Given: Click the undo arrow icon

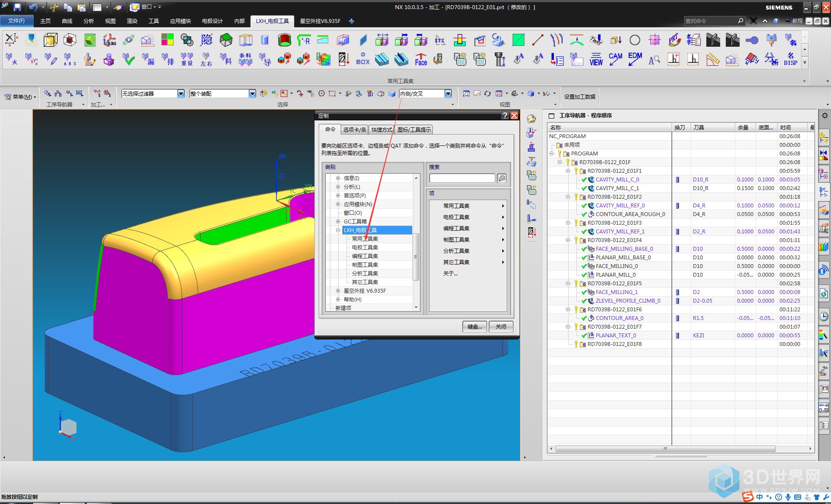Looking at the screenshot, I should [x=33, y=7].
